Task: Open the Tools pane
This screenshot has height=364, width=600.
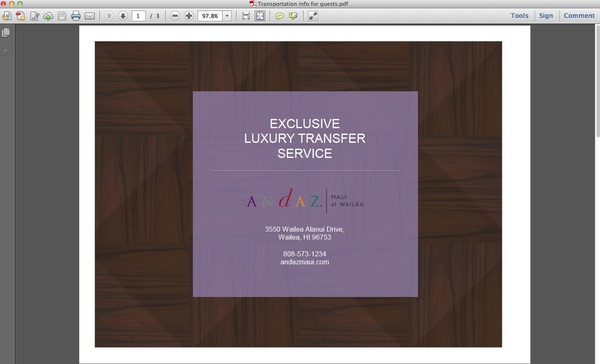Action: 519,16
